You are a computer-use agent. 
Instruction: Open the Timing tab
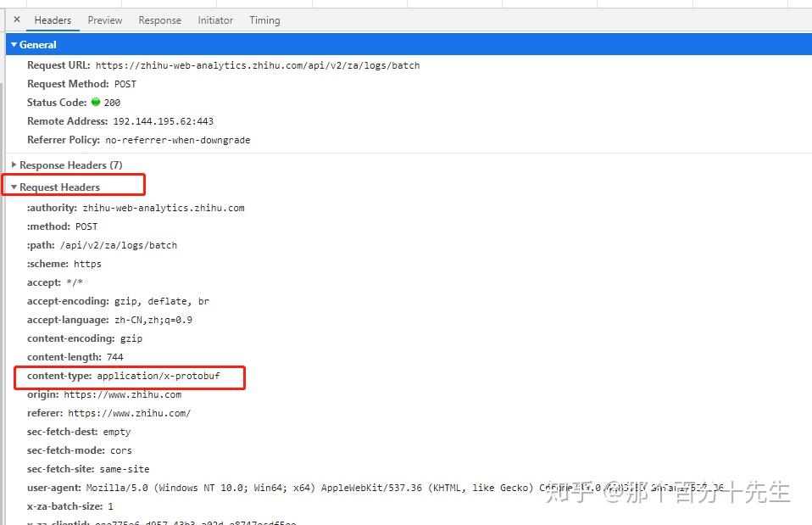click(264, 20)
